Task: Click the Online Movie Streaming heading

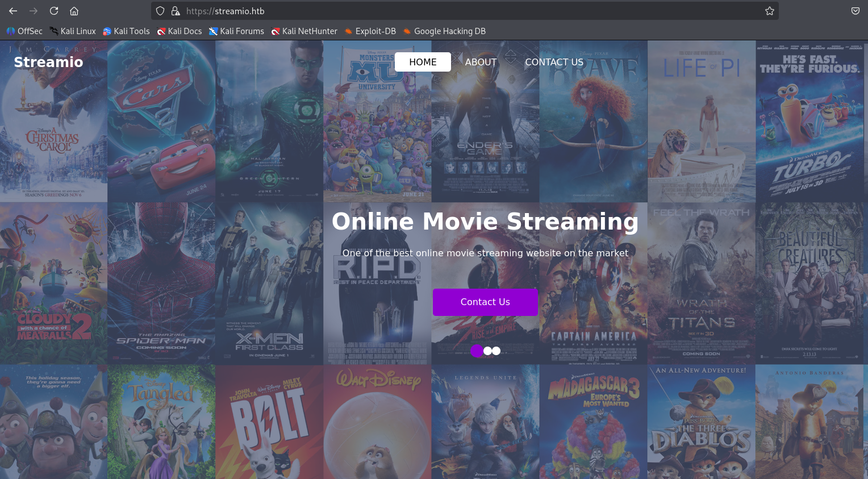Action: [x=485, y=222]
